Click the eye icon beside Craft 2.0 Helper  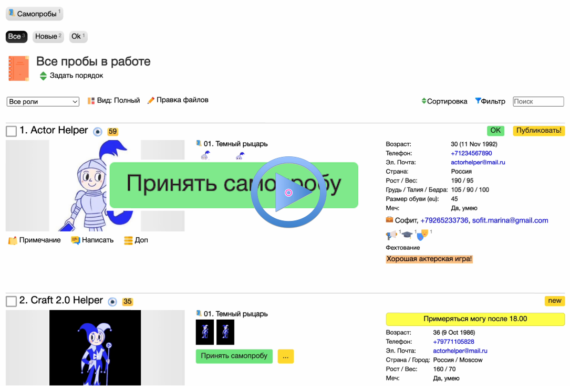[113, 301]
